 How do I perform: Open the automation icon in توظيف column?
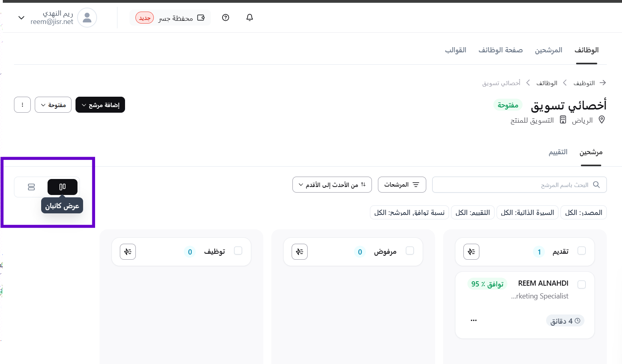pos(128,252)
